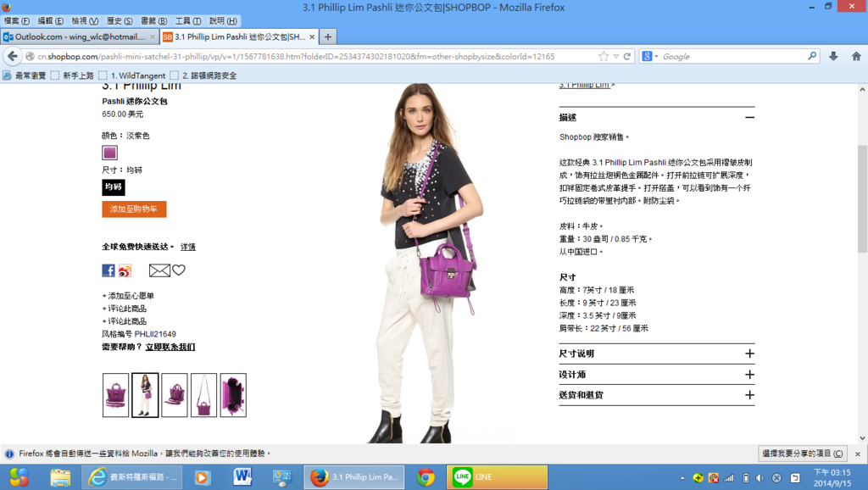The height and width of the screenshot is (490, 868).
Task: Close the Shopbop tab
Action: [312, 36]
